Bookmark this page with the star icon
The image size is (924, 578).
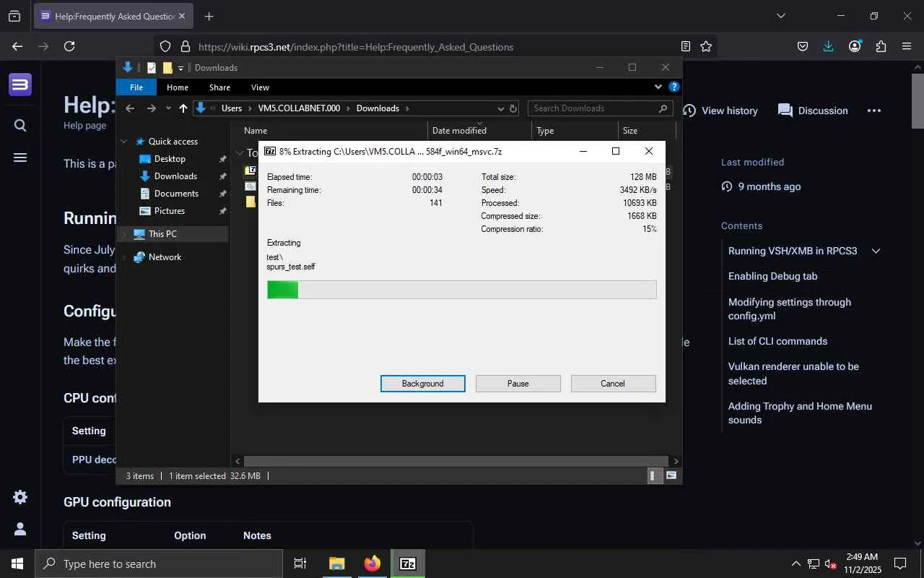click(x=706, y=46)
